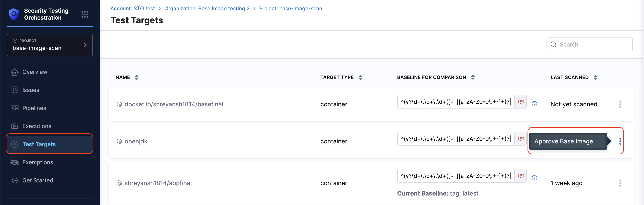Screen dimensions: 644x205
Task: Open Organization: Base Image testing 2 breadcrumb
Action: (207, 8)
